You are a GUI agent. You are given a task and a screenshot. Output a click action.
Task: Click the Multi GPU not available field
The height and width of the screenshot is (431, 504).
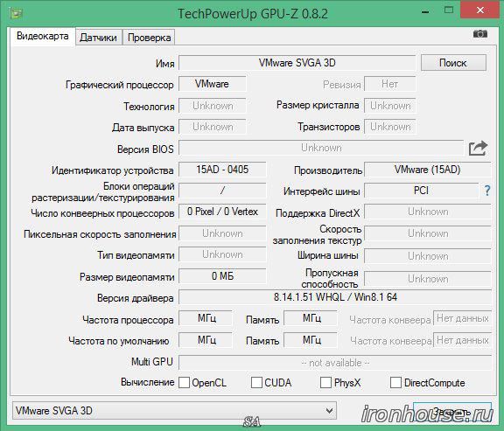(335, 363)
